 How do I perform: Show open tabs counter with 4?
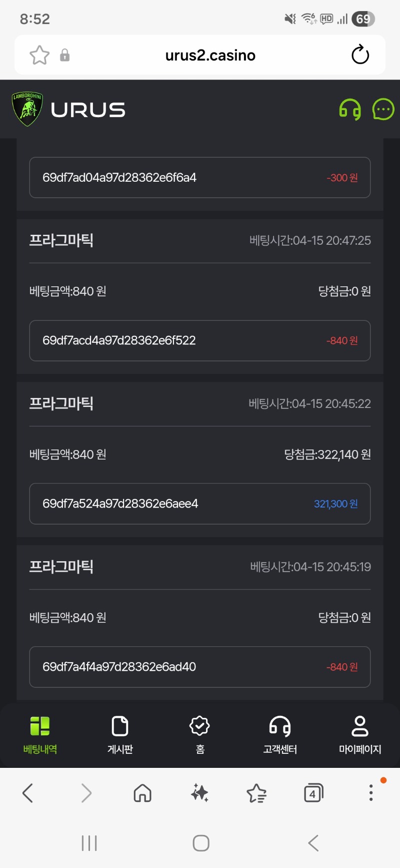313,793
